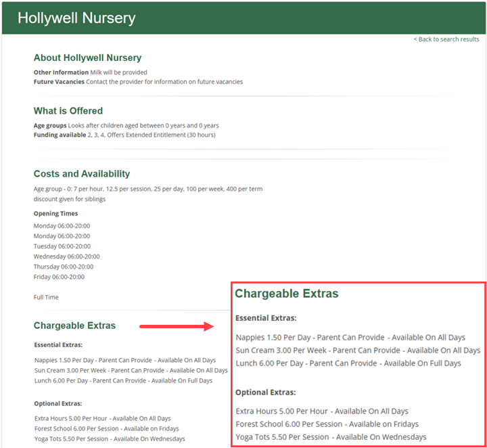Click the Wednesday 06:00-20:00 opening time row
487x448 pixels.
click(x=66, y=256)
